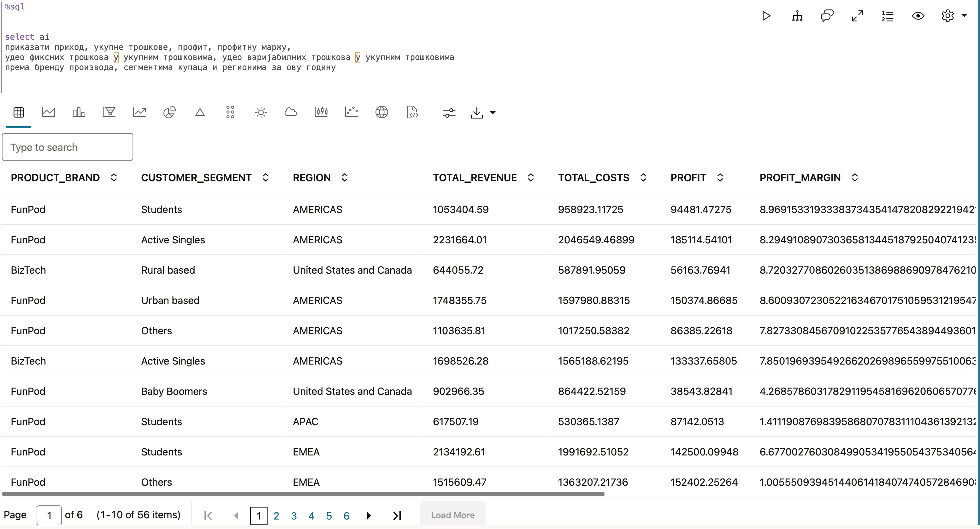Sort by CUSTOMER_SEGMENT column arrows

tap(266, 178)
